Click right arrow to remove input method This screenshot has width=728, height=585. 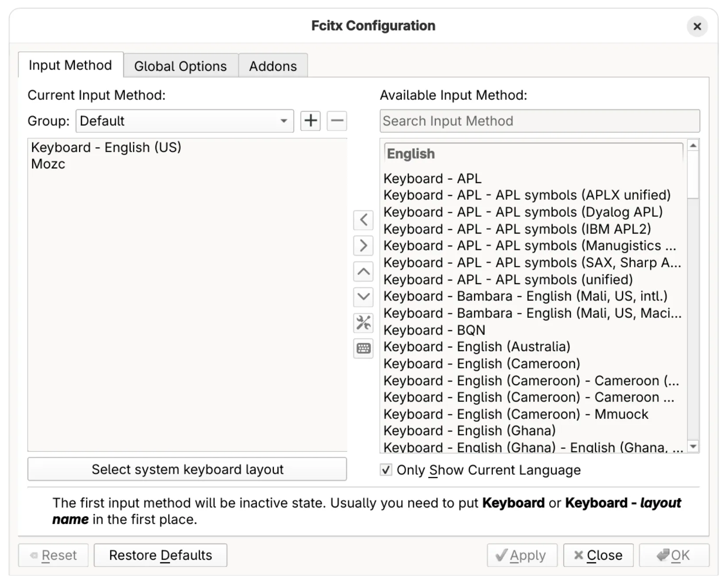[363, 246]
